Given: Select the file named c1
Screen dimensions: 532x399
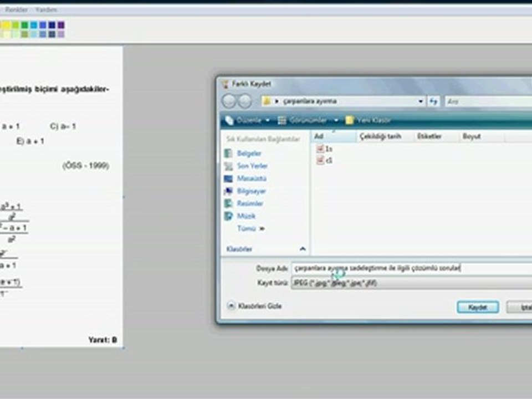Looking at the screenshot, I should coord(325,161).
